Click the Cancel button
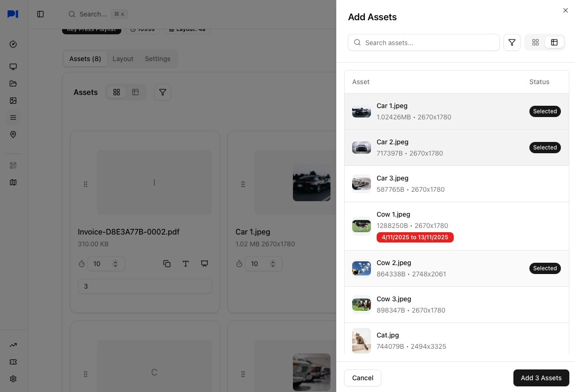Image resolution: width=575 pixels, height=392 pixels. point(362,378)
